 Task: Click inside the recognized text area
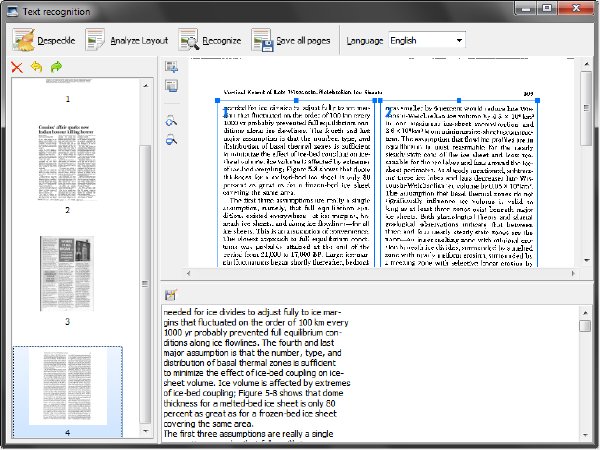369,373
